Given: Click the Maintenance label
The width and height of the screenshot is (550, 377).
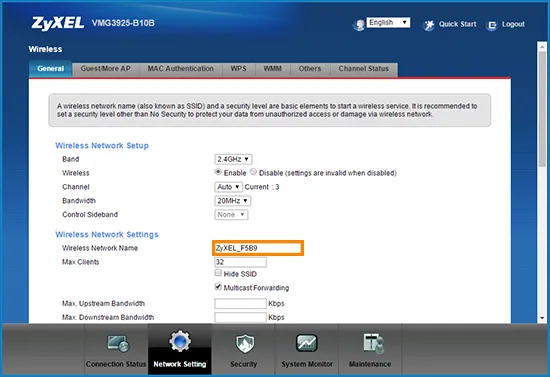Looking at the screenshot, I should (x=370, y=364).
